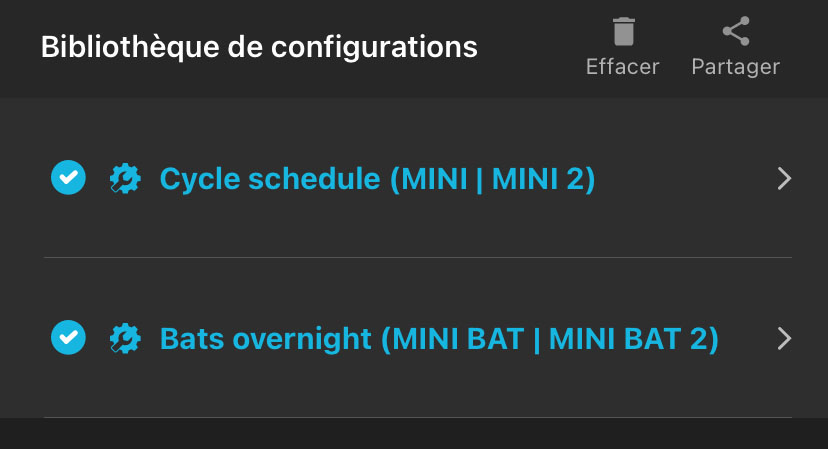
Task: Click the Bibliothèque de configurations title
Action: (x=259, y=46)
